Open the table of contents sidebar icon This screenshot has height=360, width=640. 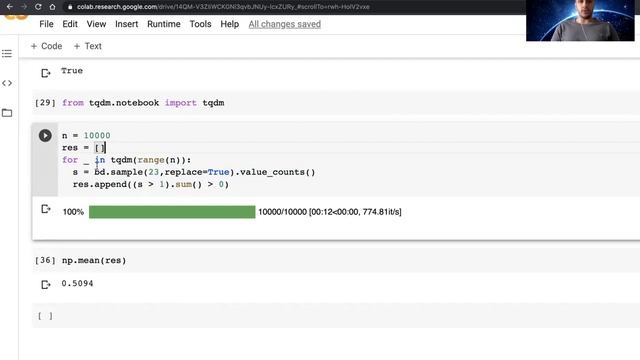pyautogui.click(x=7, y=53)
